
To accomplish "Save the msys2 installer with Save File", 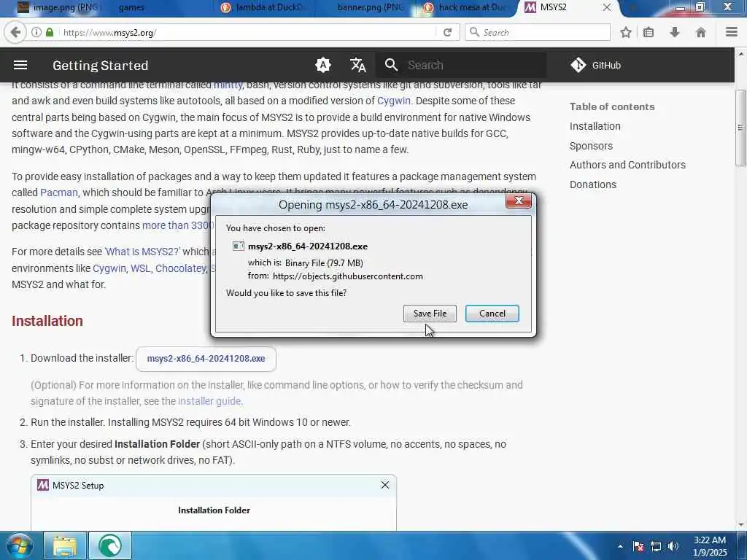I will point(430,314).
